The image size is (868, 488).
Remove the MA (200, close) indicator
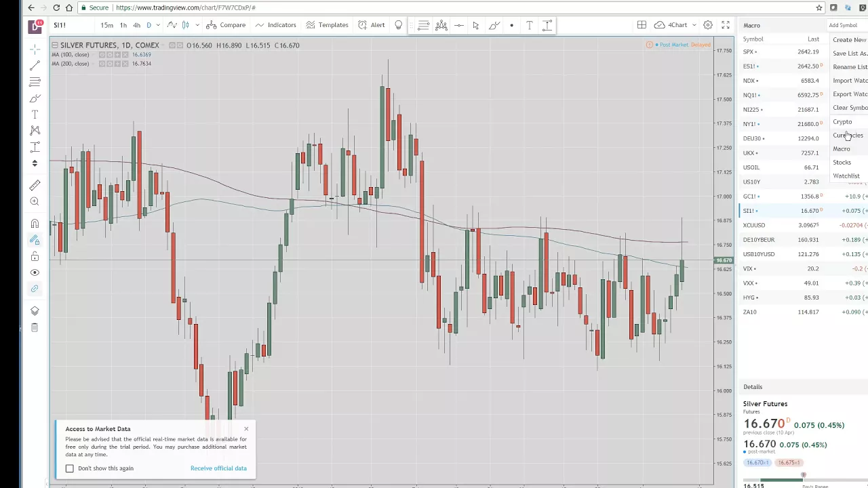click(126, 64)
